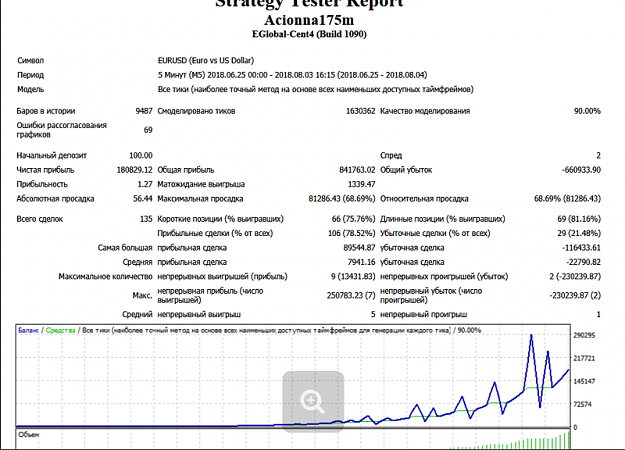Click the 'Всего сделок' label
This screenshot has height=450, width=625.
39,219
